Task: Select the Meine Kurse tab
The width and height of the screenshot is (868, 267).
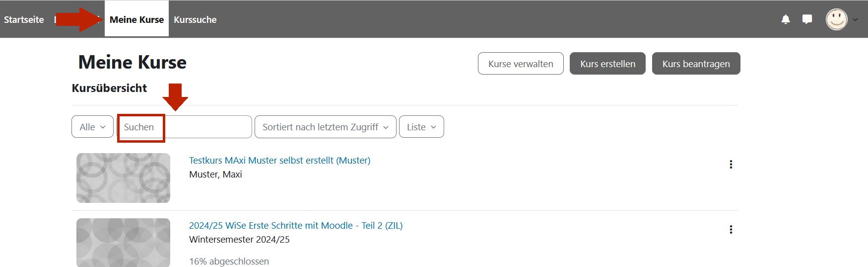Action: 136,20
